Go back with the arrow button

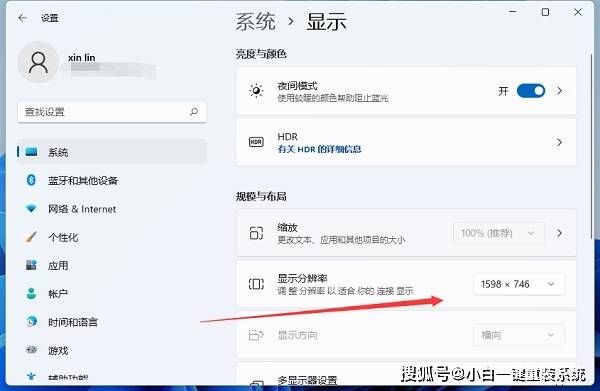(x=23, y=18)
